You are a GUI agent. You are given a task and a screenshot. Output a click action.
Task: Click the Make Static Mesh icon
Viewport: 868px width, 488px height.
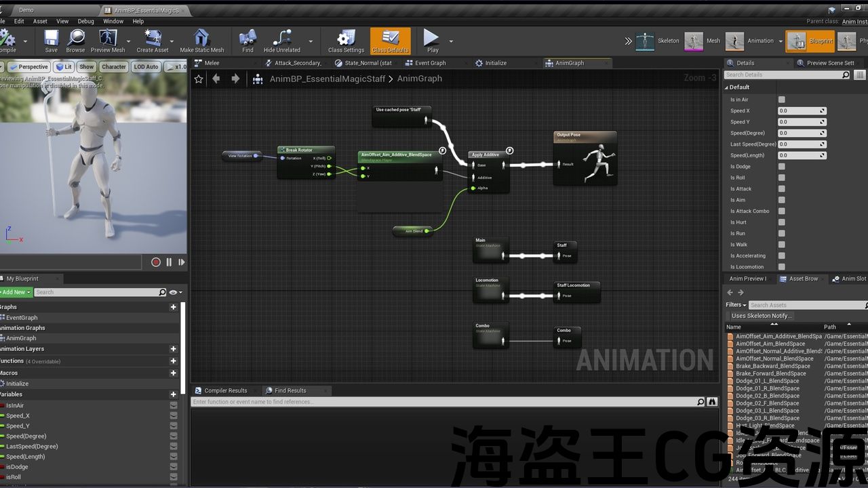(201, 39)
